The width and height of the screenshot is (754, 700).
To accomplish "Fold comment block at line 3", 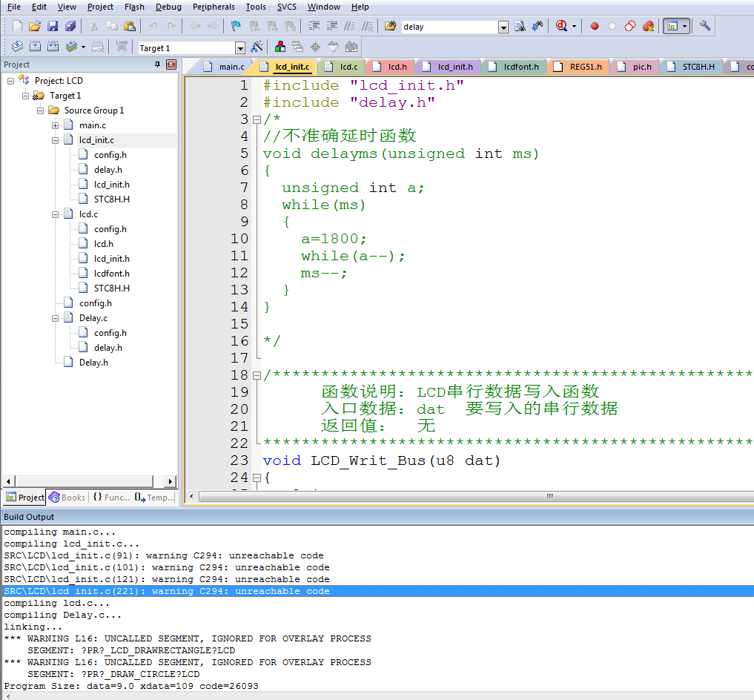I will click(257, 120).
